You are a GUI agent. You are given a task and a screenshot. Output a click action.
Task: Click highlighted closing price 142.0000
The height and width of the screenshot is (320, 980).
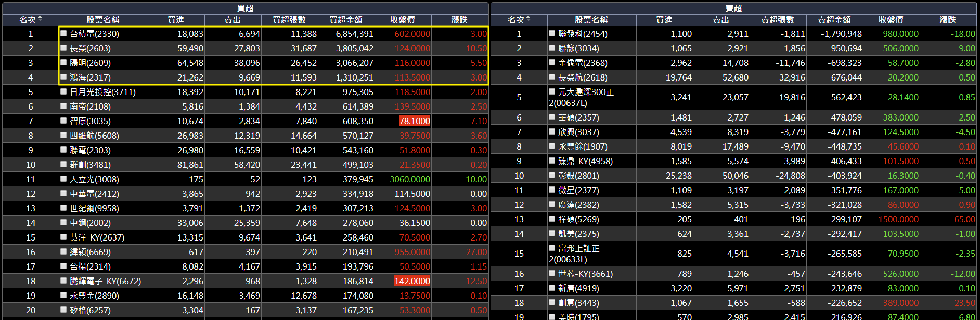coord(412,281)
